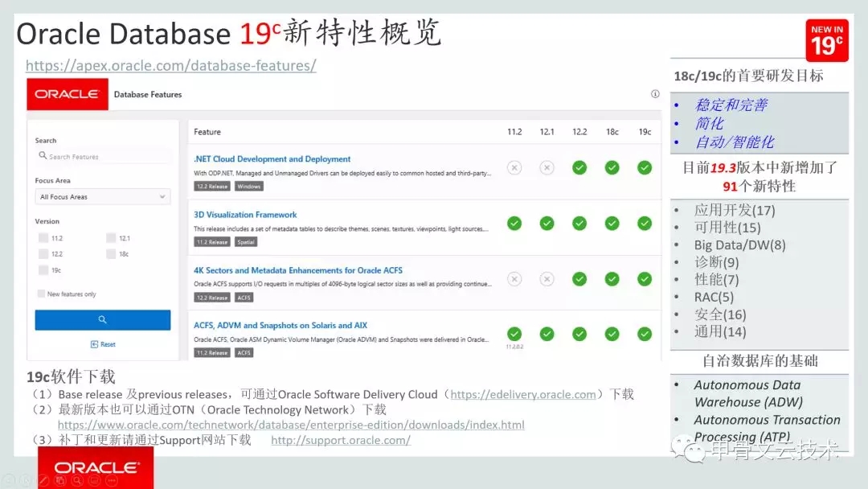Screen dimensions: 868x489
Task: Toggle the New features only checkbox
Action: pos(41,294)
